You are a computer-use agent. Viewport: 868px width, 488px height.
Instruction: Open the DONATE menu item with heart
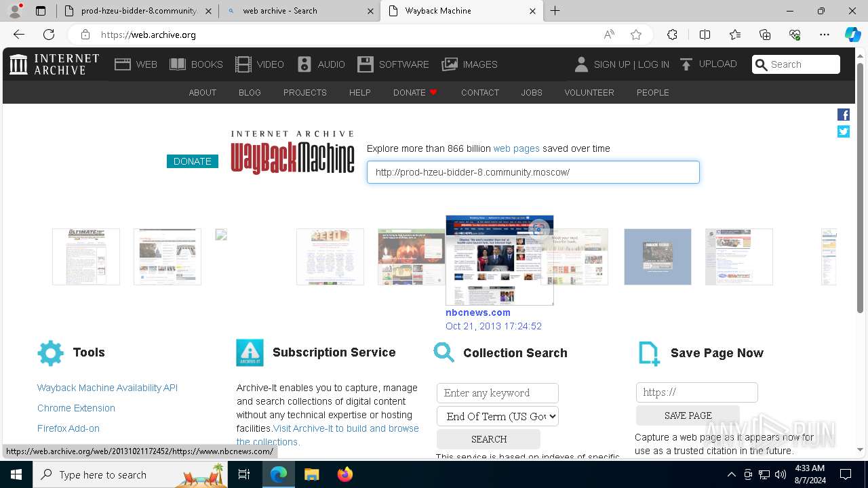click(416, 93)
